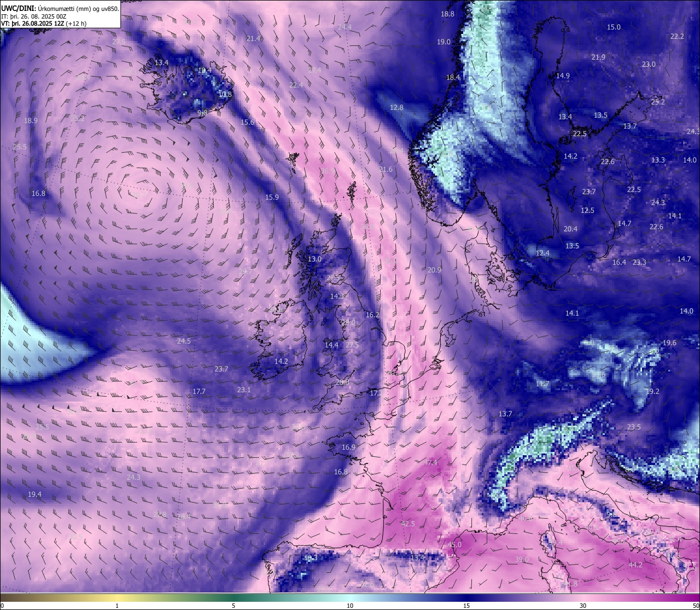Viewport: 700px width, 610px height.
Task: Click the '16.9' value near Brittany
Action: coord(348,448)
